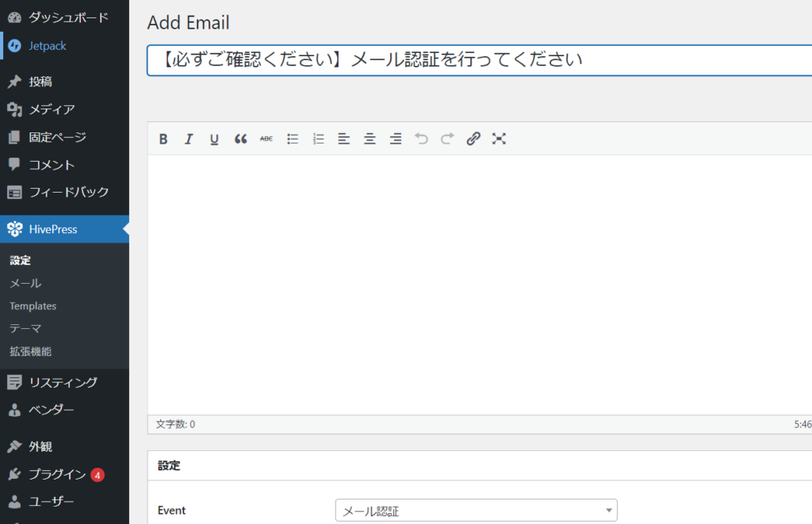
Task: Open プラグイン menu with 4 updates
Action: tap(57, 474)
